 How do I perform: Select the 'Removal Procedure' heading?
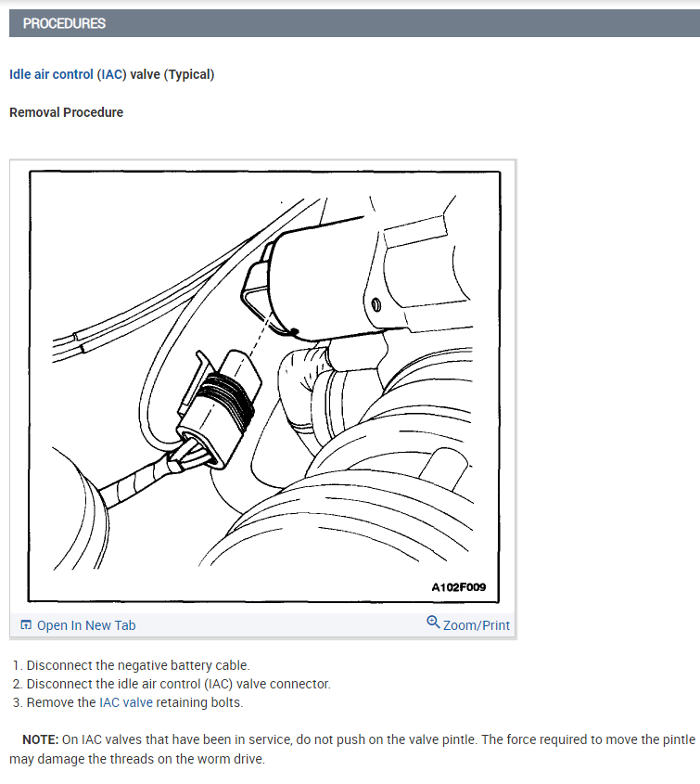(x=67, y=112)
